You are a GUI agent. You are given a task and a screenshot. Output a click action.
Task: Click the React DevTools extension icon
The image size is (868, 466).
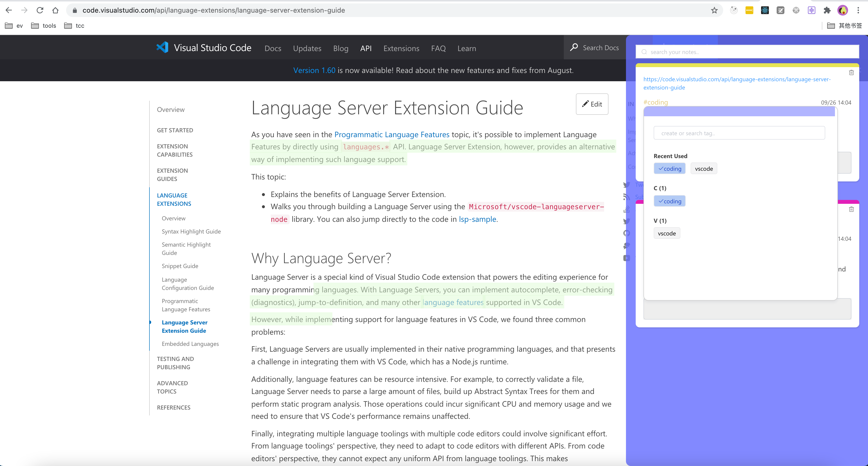coord(764,10)
